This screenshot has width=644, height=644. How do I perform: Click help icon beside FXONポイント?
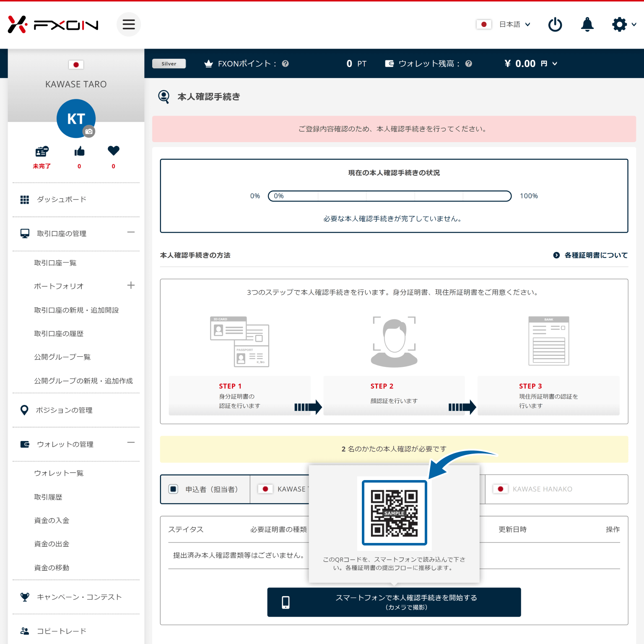(x=286, y=64)
